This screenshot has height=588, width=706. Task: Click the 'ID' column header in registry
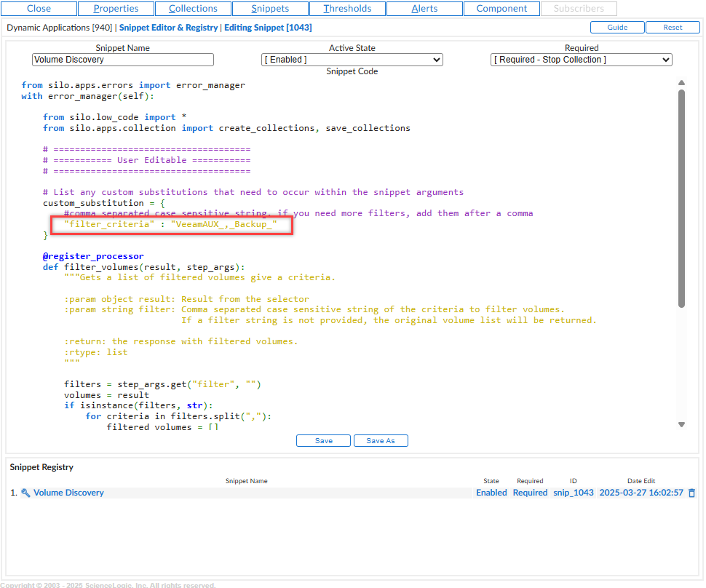coord(574,481)
